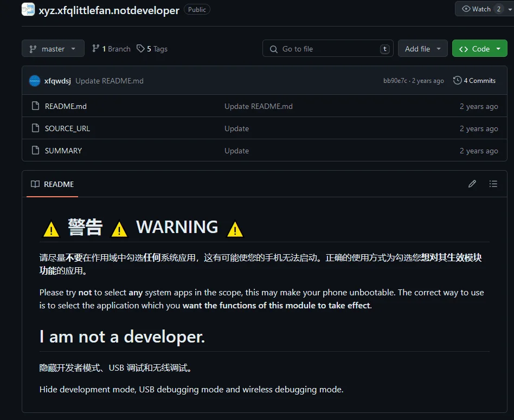
Task: Click the WARNING heading text
Action: pos(177,227)
